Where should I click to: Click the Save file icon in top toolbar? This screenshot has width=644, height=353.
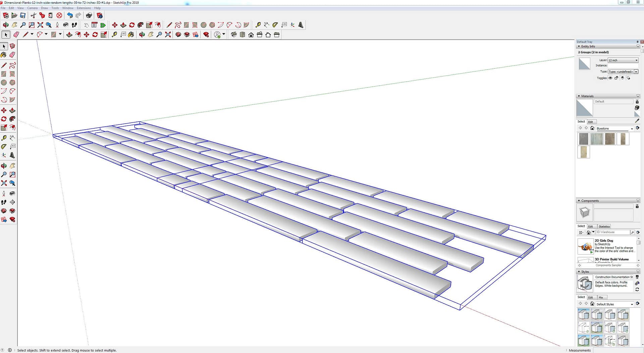23,15
